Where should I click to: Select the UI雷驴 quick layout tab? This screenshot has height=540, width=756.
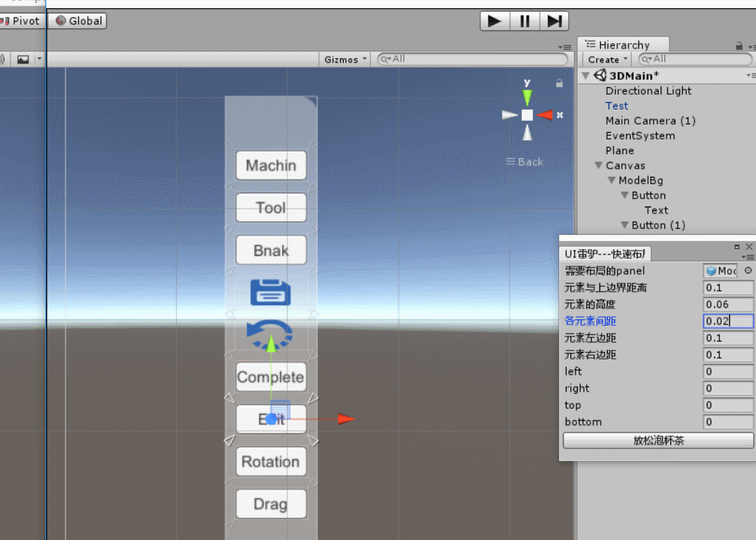click(605, 254)
